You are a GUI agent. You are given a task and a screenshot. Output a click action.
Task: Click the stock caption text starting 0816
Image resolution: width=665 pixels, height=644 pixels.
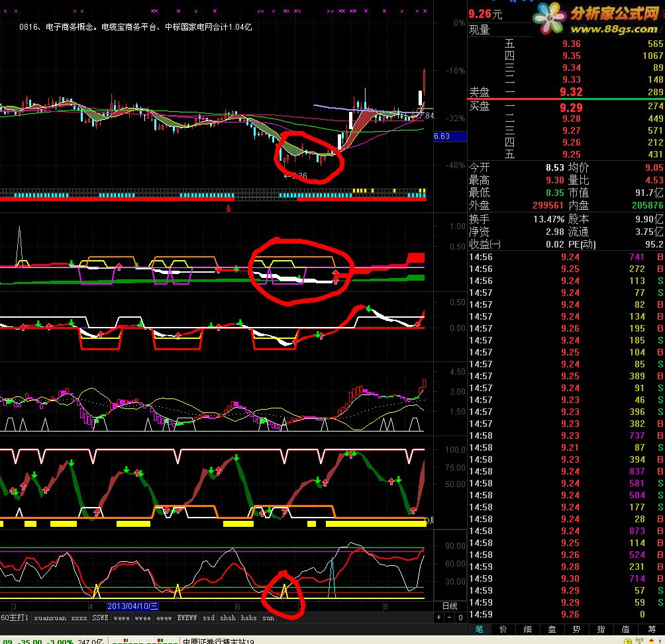(136, 27)
